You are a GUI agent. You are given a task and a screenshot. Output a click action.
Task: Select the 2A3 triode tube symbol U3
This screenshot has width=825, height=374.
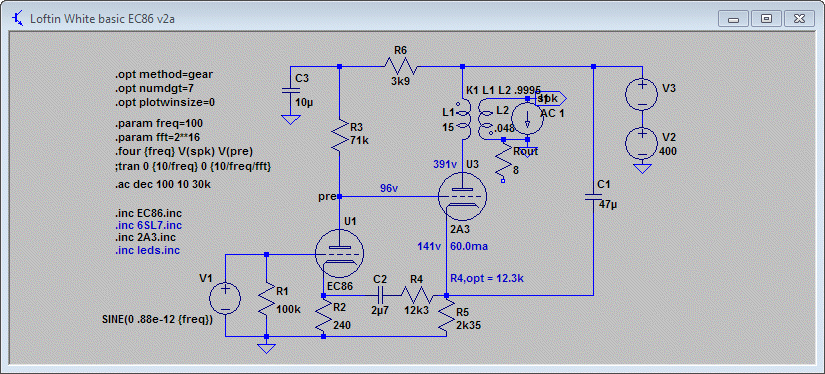[x=462, y=196]
